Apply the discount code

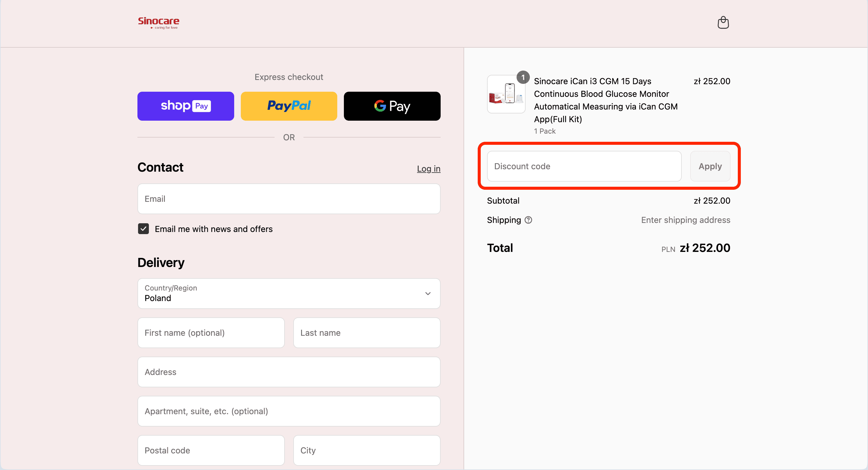(x=710, y=166)
